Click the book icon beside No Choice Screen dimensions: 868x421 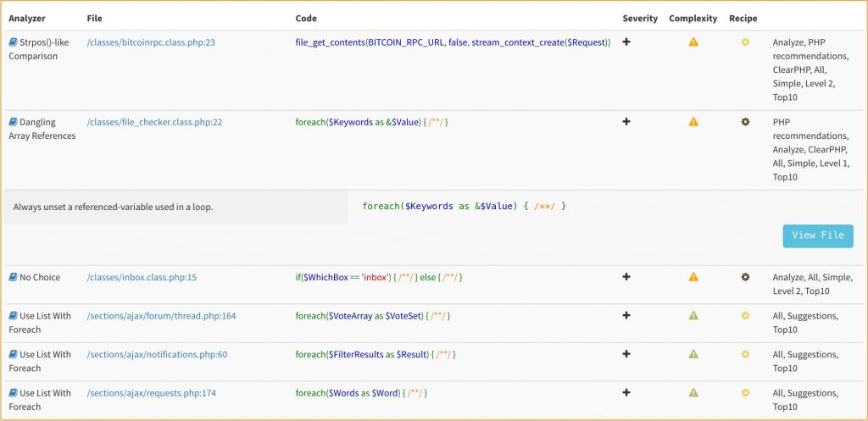pyautogui.click(x=14, y=277)
